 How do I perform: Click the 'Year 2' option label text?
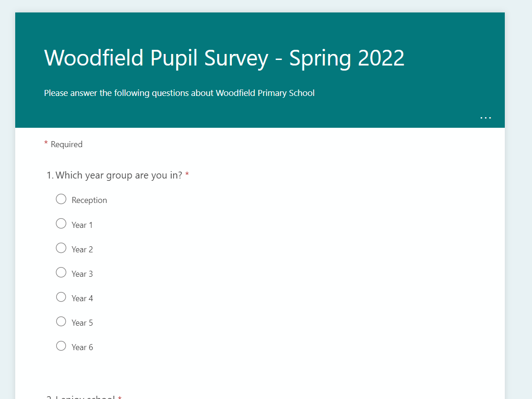pyautogui.click(x=82, y=250)
